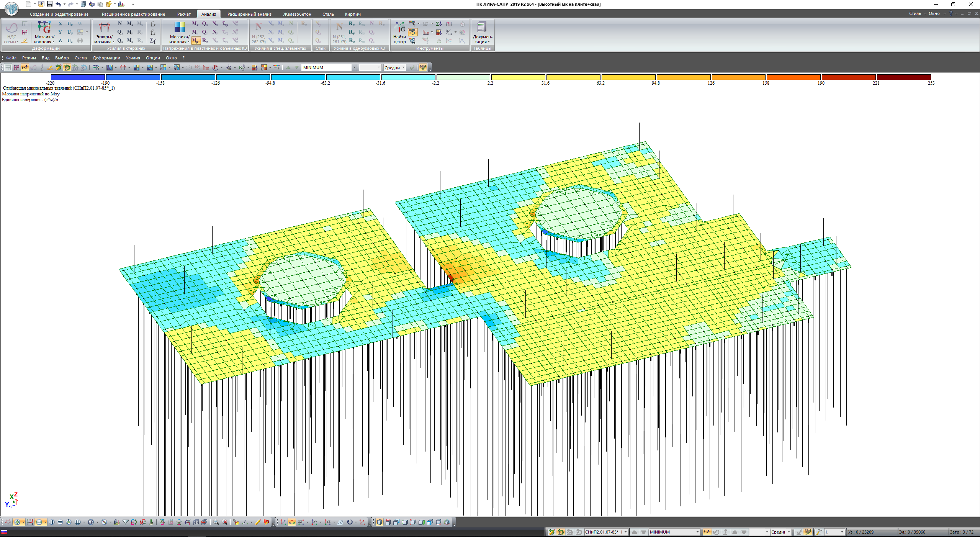Toggle the flag icon right of Средни
This screenshot has height=537, width=980.
tap(422, 67)
